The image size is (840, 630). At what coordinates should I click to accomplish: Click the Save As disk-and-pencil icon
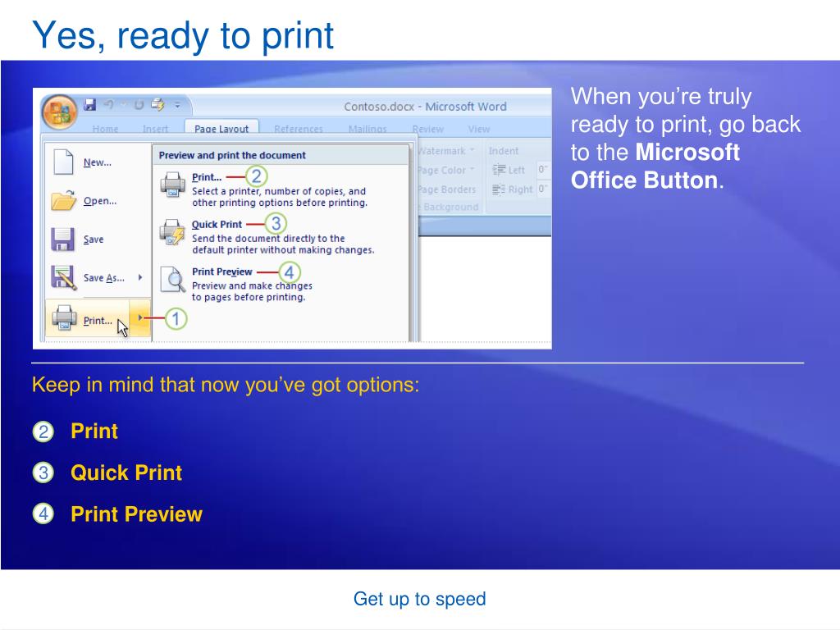64,277
